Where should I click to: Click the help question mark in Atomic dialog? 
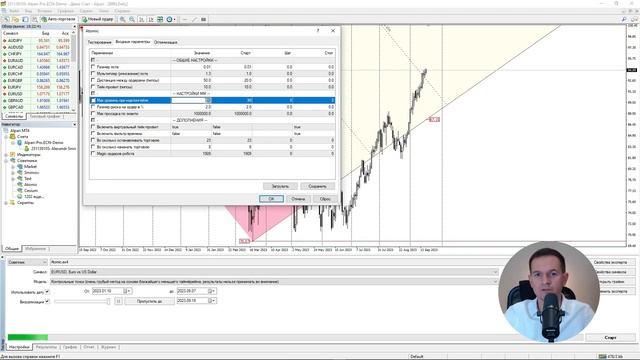318,31
